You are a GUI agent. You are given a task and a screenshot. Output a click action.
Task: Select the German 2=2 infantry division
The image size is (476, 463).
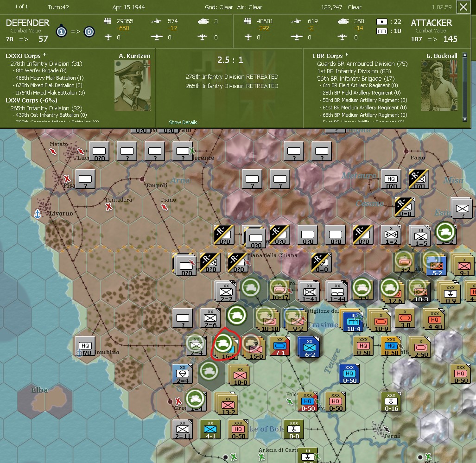226,292
